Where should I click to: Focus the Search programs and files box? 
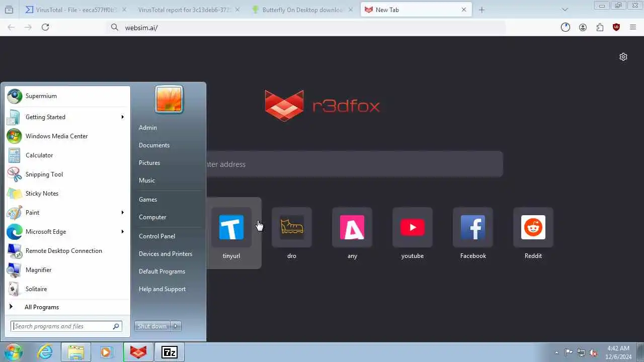(x=66, y=326)
